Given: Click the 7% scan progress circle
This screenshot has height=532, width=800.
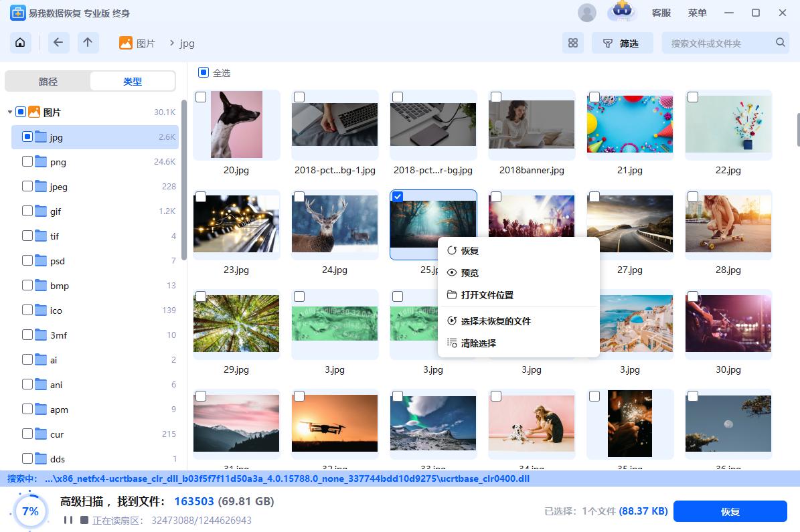Looking at the screenshot, I should coord(29,511).
